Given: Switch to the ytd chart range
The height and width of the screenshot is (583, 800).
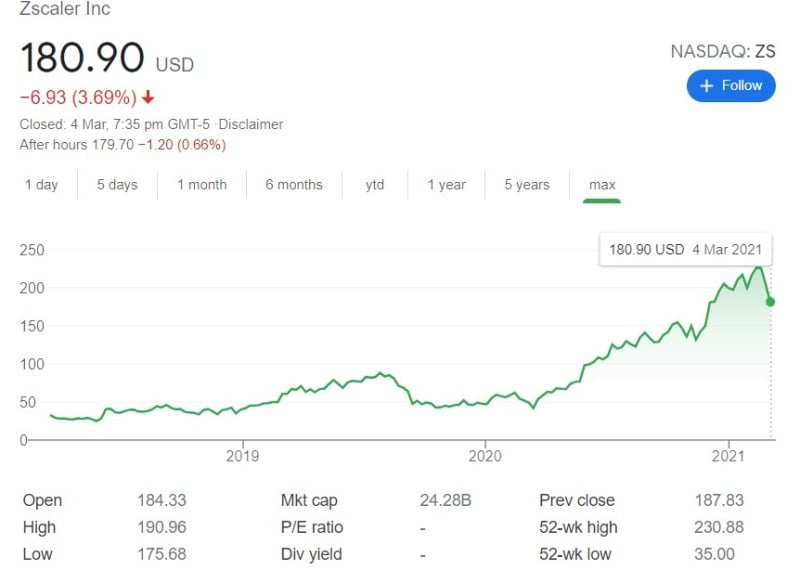Looking at the screenshot, I should [374, 184].
